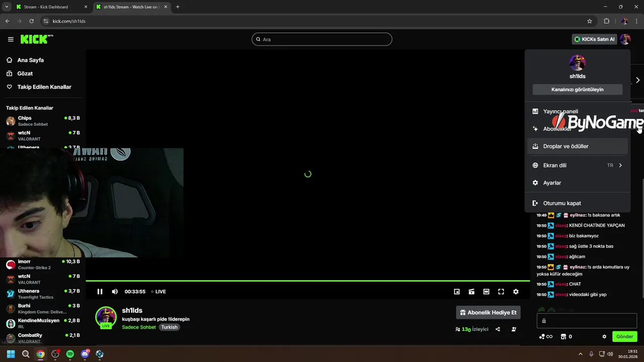Click KICKs Satın Al button
Screen dimensions: 644x362
tap(594, 39)
